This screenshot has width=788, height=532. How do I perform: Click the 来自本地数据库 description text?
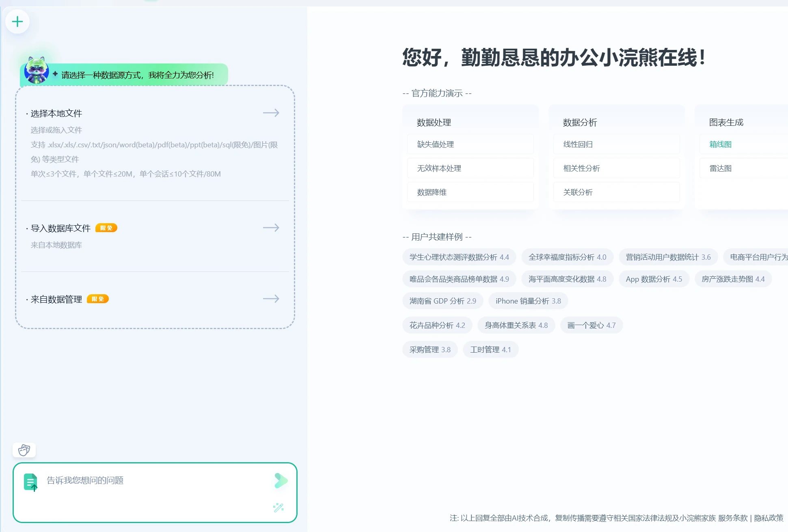pos(56,245)
